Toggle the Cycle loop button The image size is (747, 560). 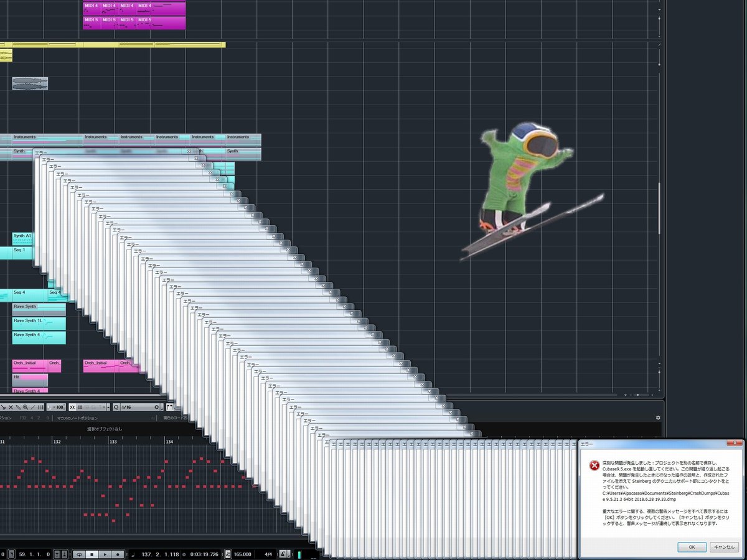[79, 554]
